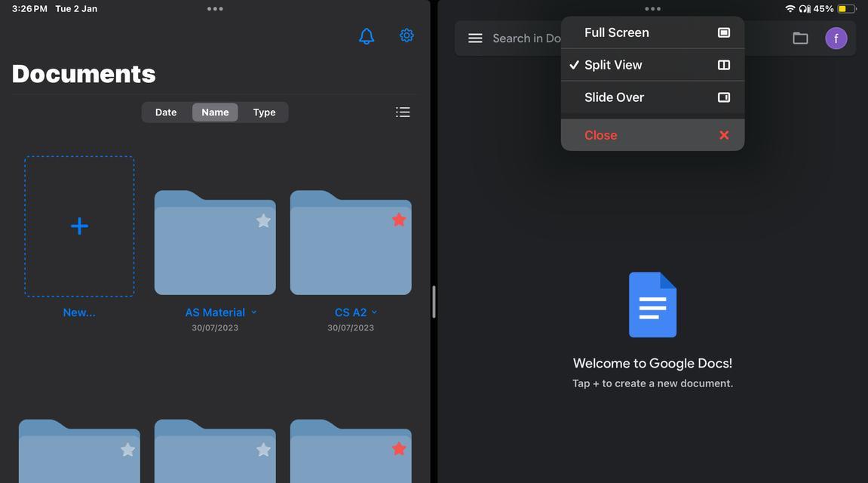Toggle the star on the partly visible folder under the New tile
Viewport: 868px width, 483px height.
(x=128, y=449)
